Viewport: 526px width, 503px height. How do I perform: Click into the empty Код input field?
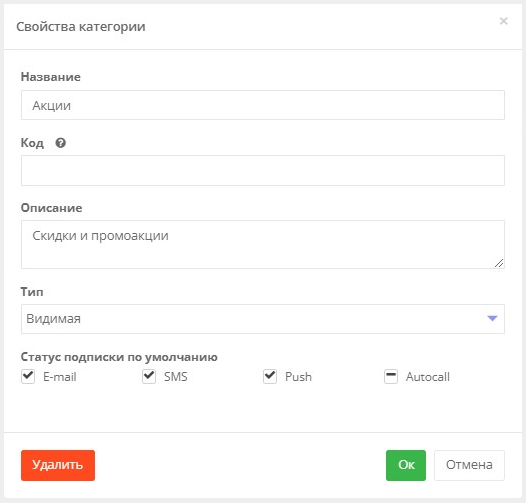point(263,170)
